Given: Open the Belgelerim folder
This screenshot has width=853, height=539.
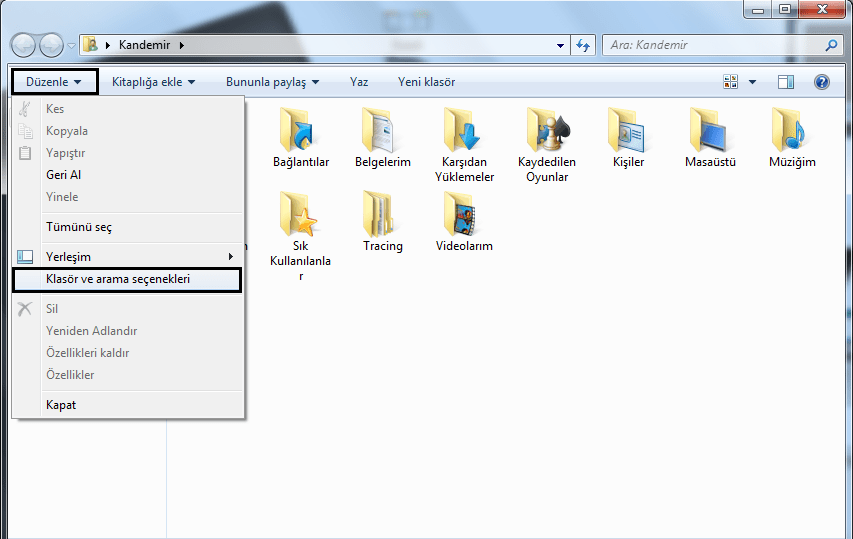Looking at the screenshot, I should (x=382, y=138).
